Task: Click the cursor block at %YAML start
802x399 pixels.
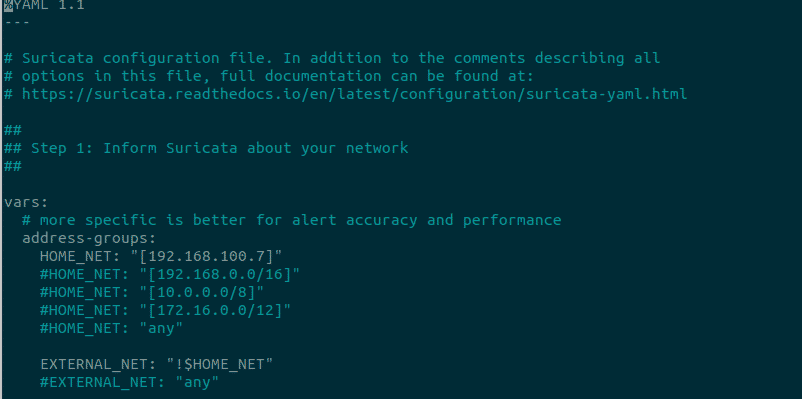Action: pyautogui.click(x=8, y=6)
